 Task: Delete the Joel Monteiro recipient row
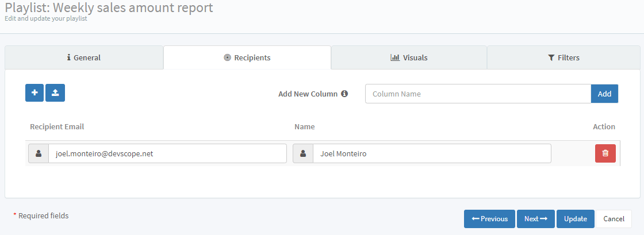click(605, 153)
